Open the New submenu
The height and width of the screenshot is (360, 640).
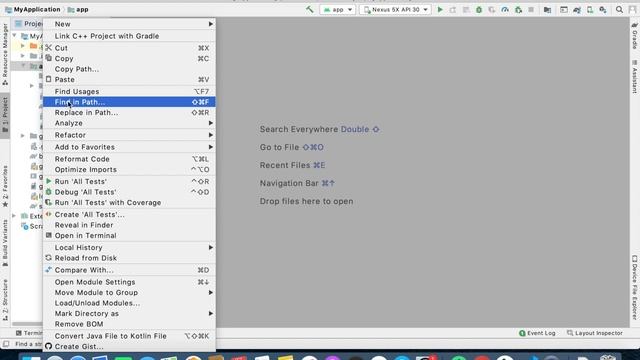129,24
